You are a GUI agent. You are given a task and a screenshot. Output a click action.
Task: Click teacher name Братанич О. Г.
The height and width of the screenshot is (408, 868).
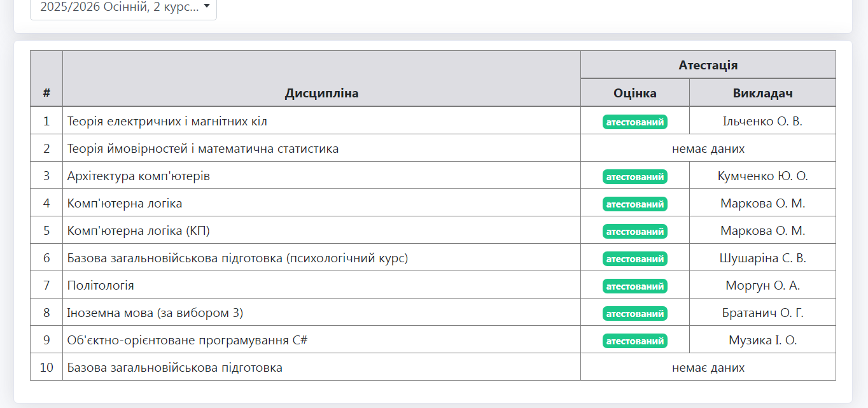762,313
